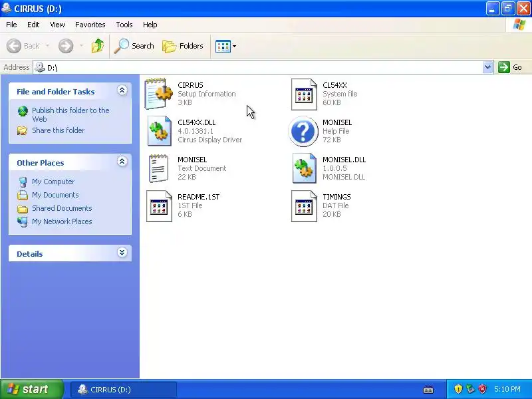Click the Start button
Viewport: 532px width, 399px height.
pyautogui.click(x=31, y=389)
